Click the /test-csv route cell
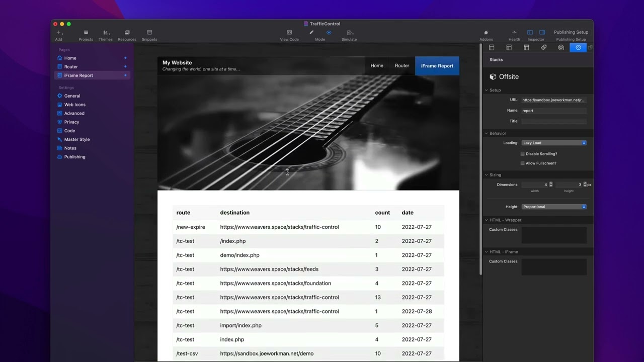 [187, 353]
